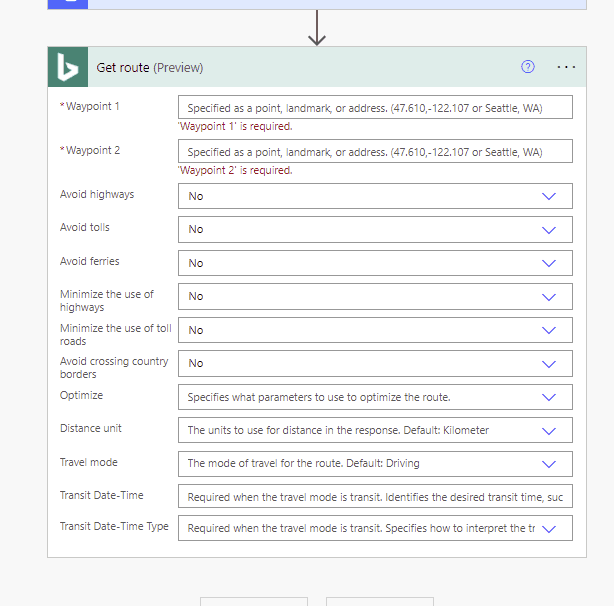Focus the Waypoint 1 input field
This screenshot has height=606, width=614.
[x=375, y=107]
